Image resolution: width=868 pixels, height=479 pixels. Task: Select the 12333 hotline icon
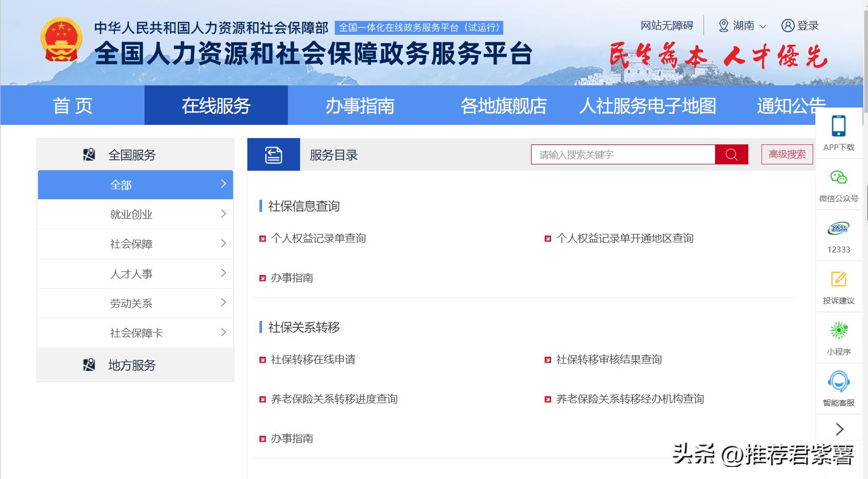[x=838, y=228]
